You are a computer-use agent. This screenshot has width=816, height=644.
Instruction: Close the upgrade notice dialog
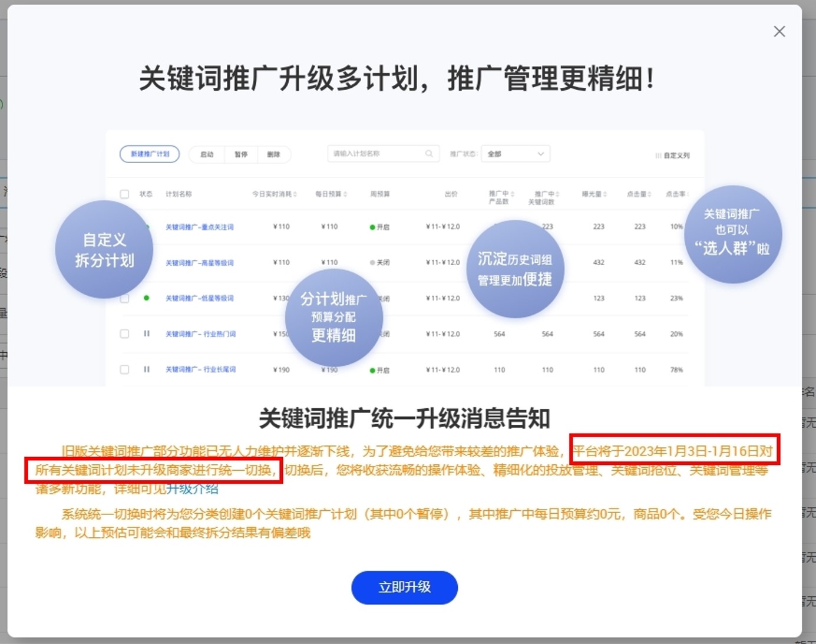pyautogui.click(x=779, y=32)
